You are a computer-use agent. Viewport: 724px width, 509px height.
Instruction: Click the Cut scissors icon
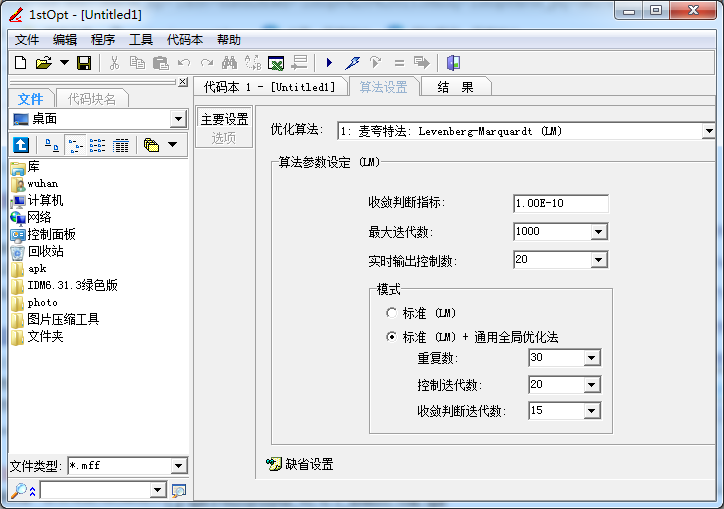click(115, 62)
